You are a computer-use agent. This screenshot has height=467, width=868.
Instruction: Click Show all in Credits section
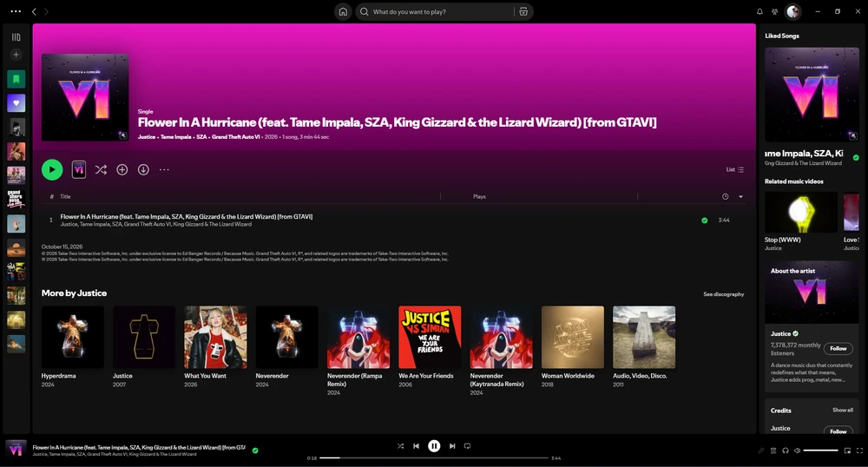tap(843, 410)
